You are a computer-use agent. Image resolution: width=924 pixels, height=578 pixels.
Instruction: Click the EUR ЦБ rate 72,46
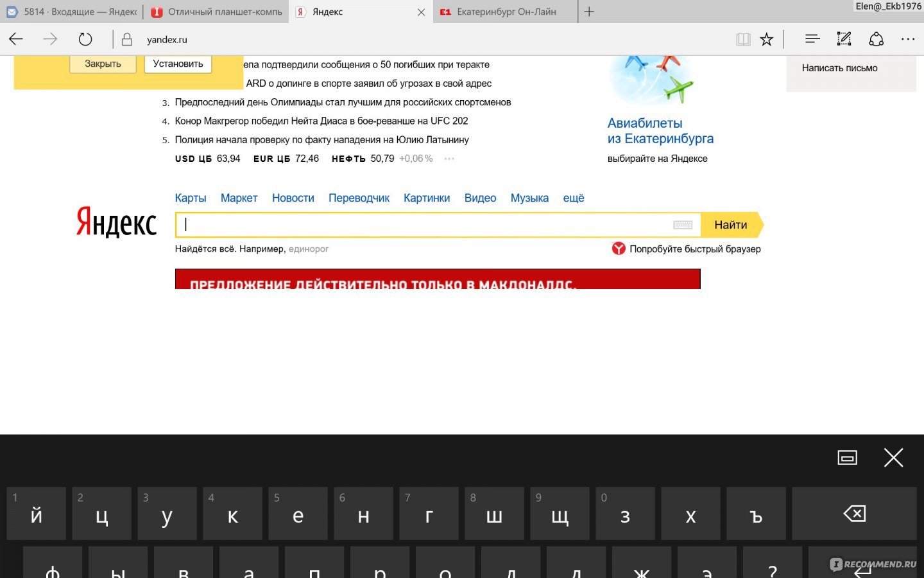click(x=286, y=159)
